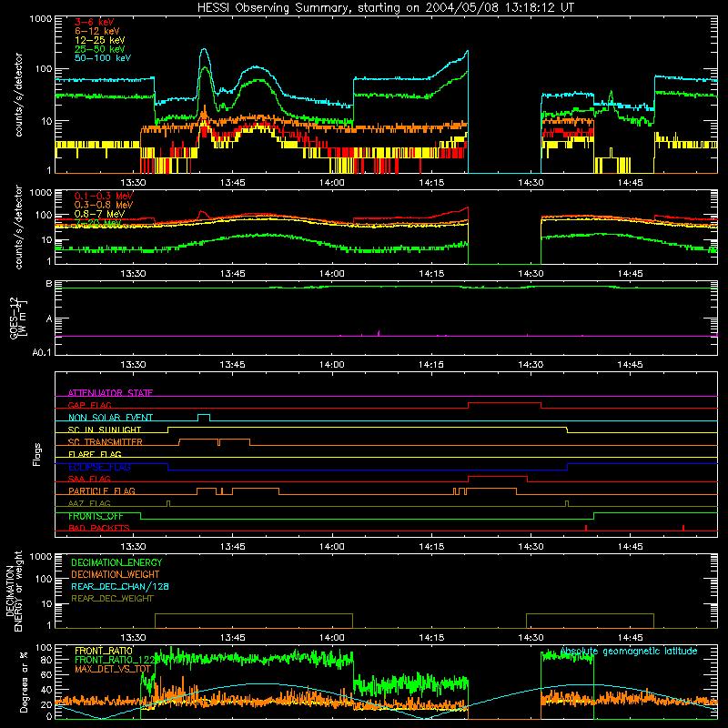Select the orange 6-12 keV legend label
This screenshot has height=728, width=728.
coord(97,31)
